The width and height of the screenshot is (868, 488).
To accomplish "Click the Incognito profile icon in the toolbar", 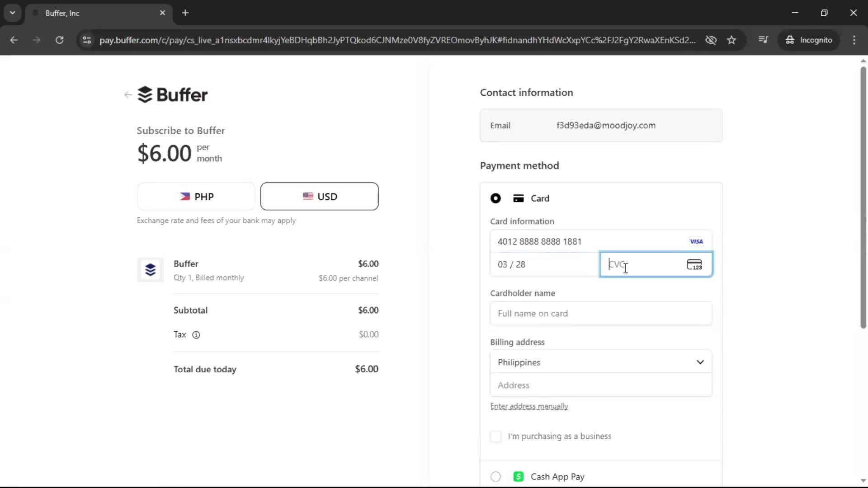I will (790, 40).
